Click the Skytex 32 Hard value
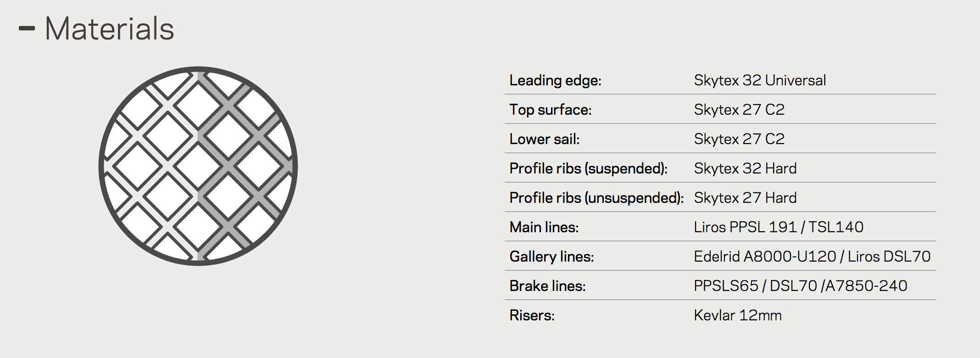 point(745,168)
